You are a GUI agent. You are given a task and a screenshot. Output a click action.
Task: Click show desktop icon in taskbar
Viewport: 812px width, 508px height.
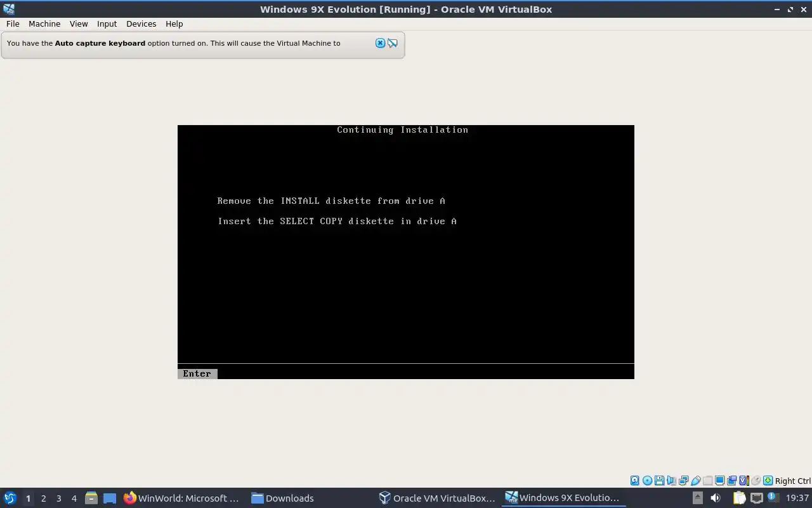(x=109, y=498)
